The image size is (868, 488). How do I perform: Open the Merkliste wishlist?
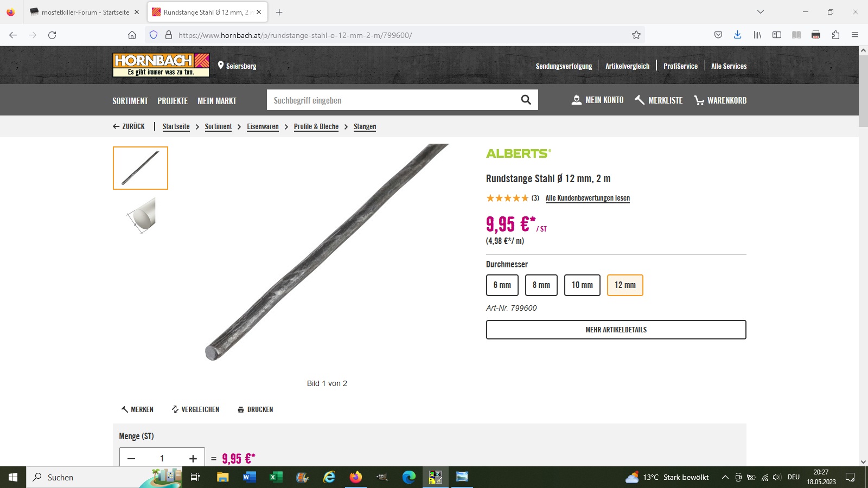click(659, 100)
